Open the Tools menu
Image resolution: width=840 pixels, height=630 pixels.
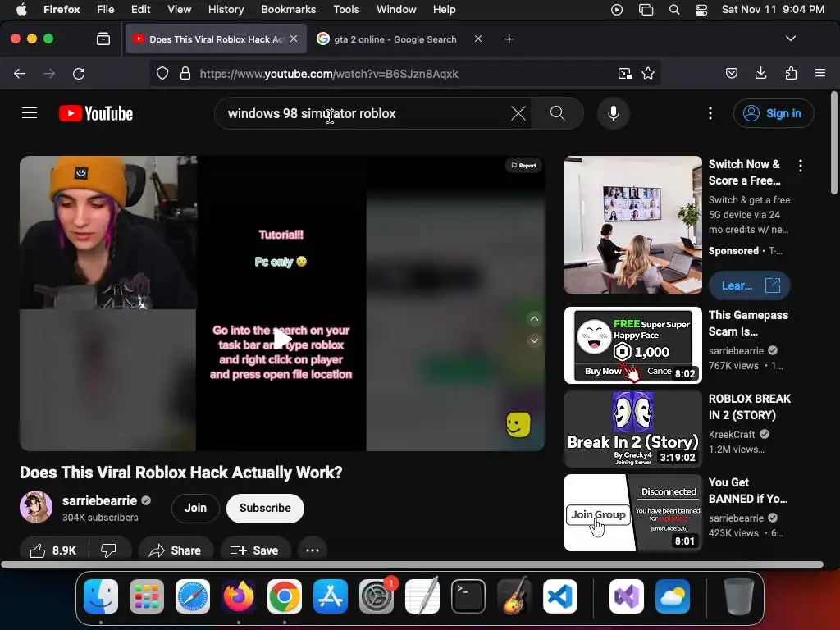[346, 10]
